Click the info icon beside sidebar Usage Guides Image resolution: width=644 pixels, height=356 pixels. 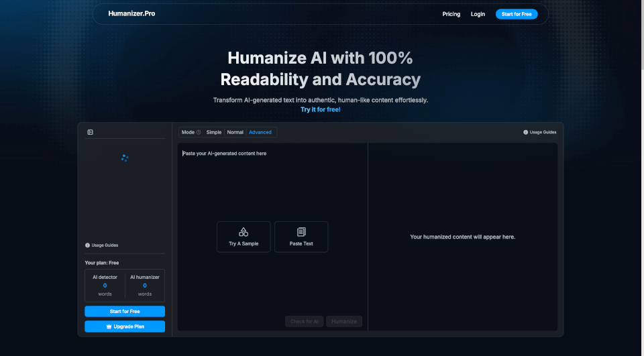[87, 245]
